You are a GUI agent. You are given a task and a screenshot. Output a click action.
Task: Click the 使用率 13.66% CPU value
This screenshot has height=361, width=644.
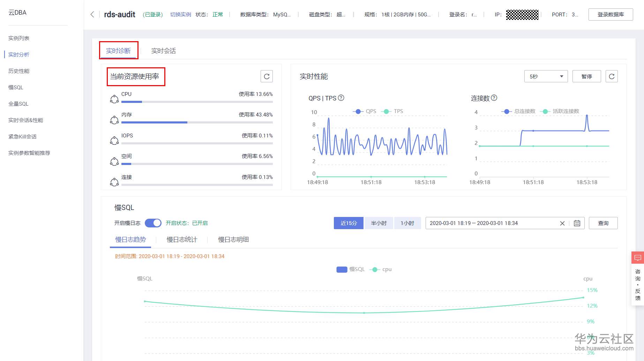(x=256, y=94)
